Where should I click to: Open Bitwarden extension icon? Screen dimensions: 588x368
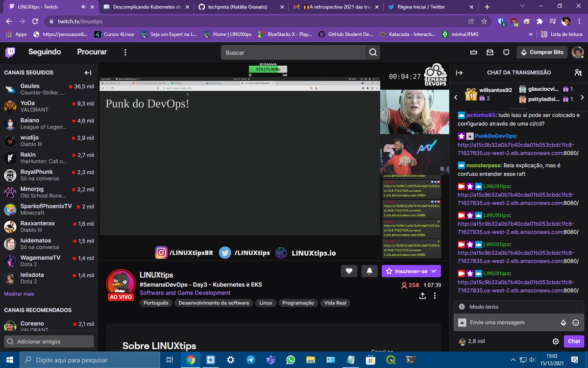coord(501,22)
